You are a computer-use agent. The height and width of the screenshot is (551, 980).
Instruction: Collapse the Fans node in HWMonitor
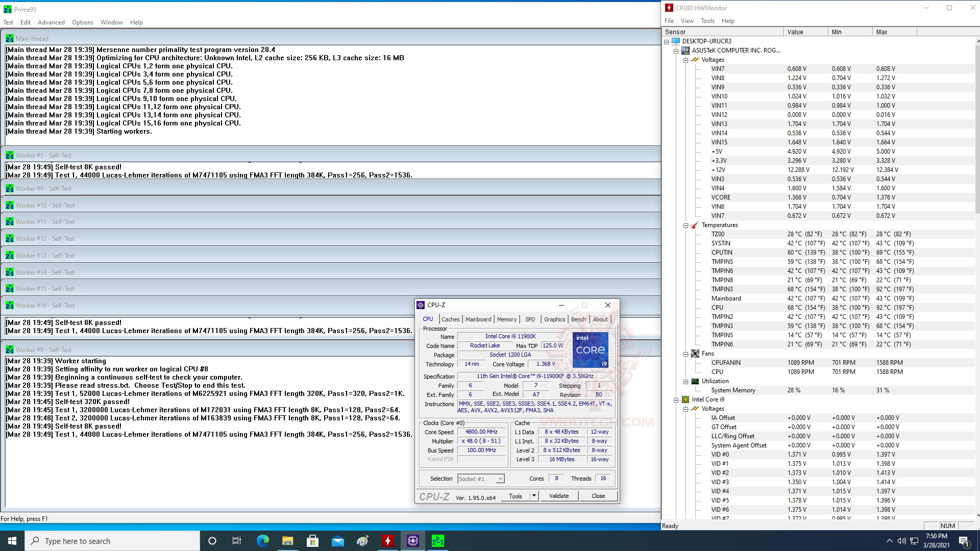[686, 354]
